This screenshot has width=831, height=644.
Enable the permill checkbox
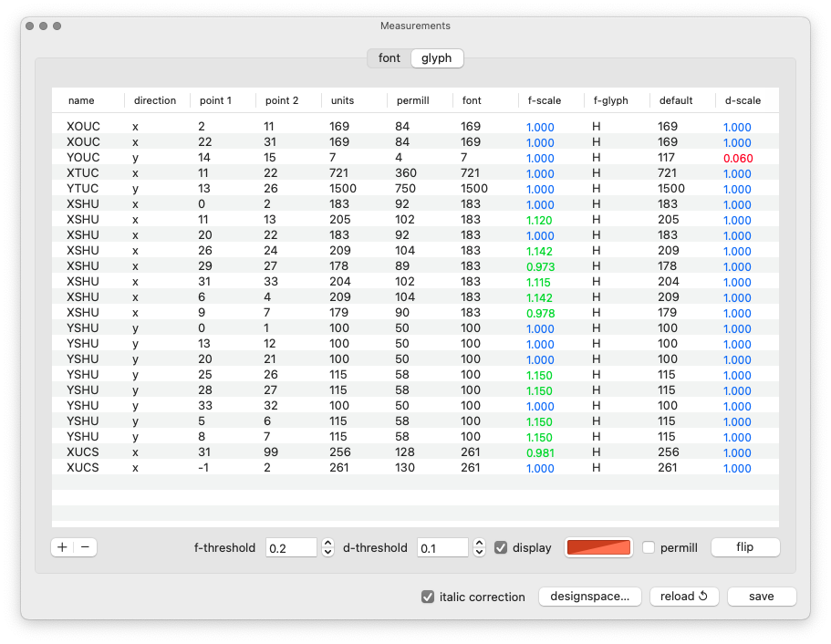coord(649,547)
